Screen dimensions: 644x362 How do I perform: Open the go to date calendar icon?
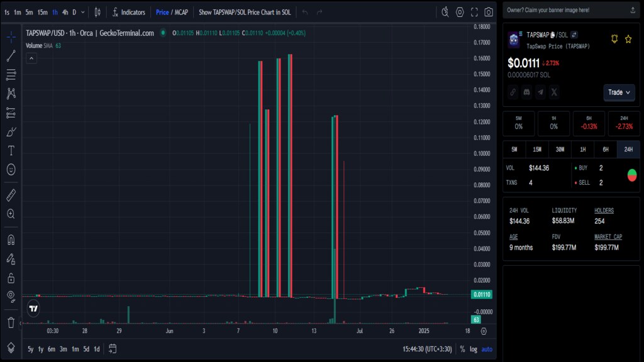click(x=113, y=349)
